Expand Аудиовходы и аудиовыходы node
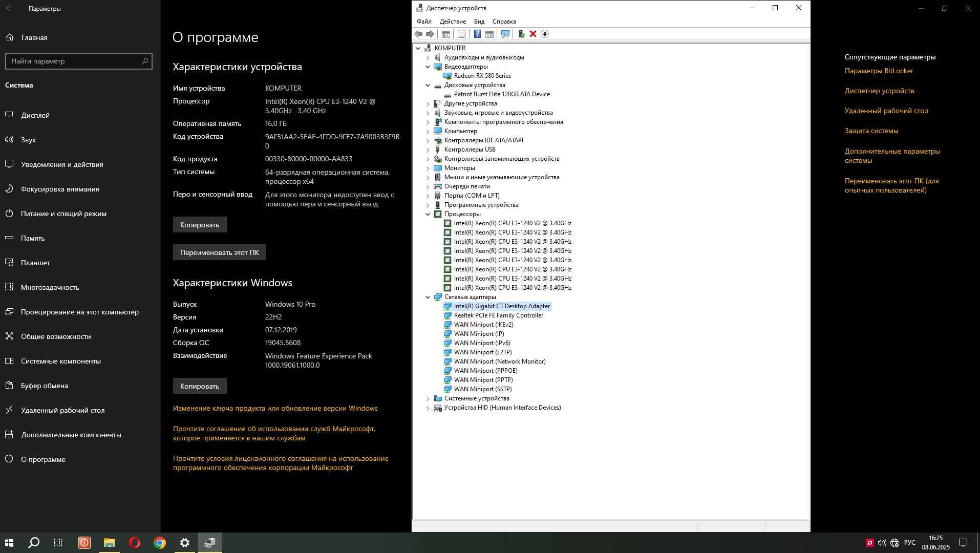980x553 pixels. (x=428, y=57)
